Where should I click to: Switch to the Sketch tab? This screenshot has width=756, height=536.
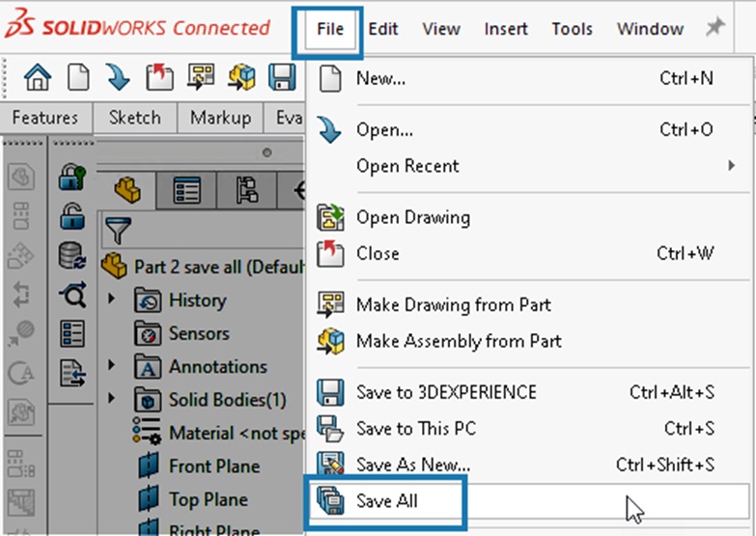coord(134,118)
